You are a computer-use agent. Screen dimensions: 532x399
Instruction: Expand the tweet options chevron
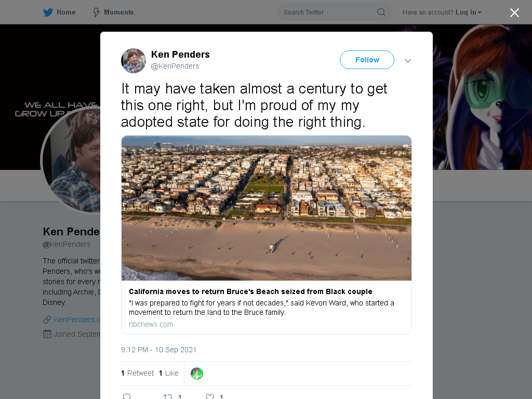click(408, 61)
